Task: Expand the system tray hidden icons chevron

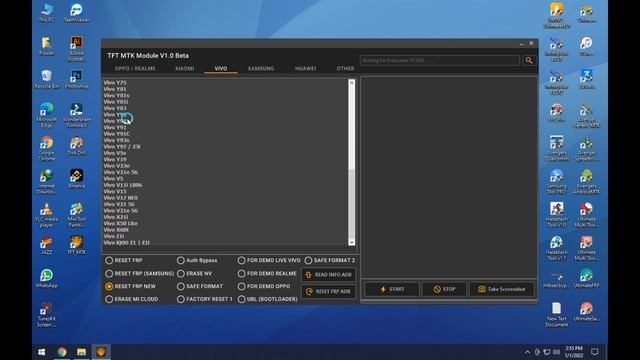Action: click(527, 352)
